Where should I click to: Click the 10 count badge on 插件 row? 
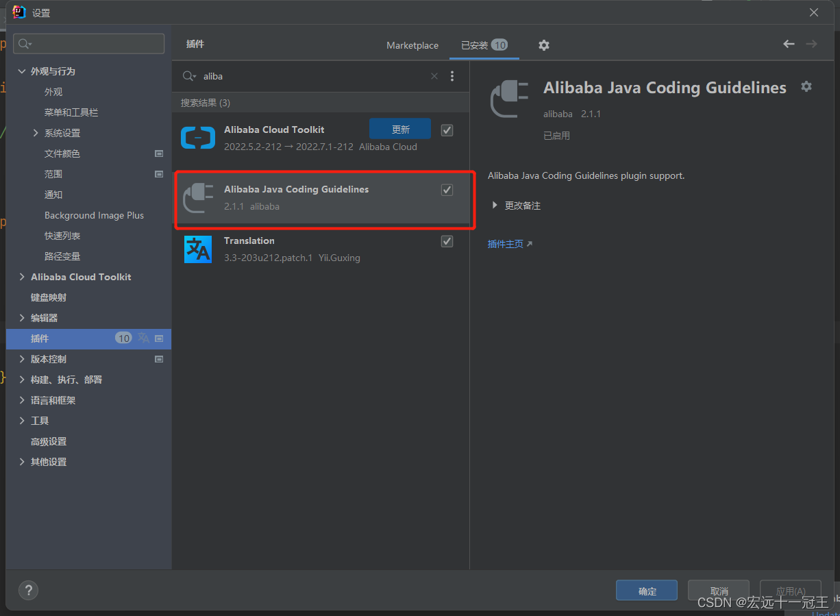tap(123, 338)
